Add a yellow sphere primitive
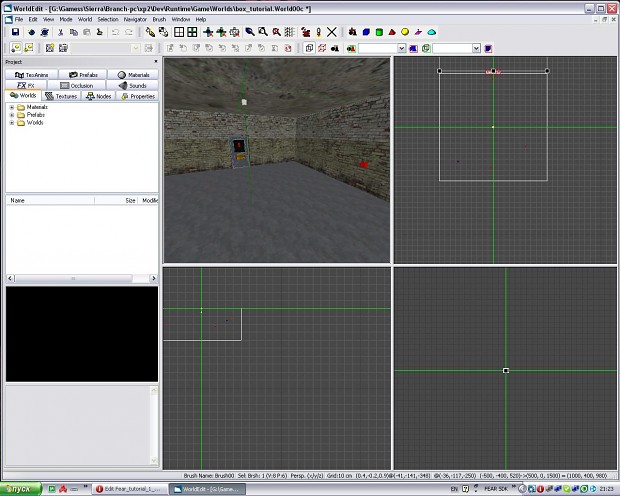 [405, 32]
